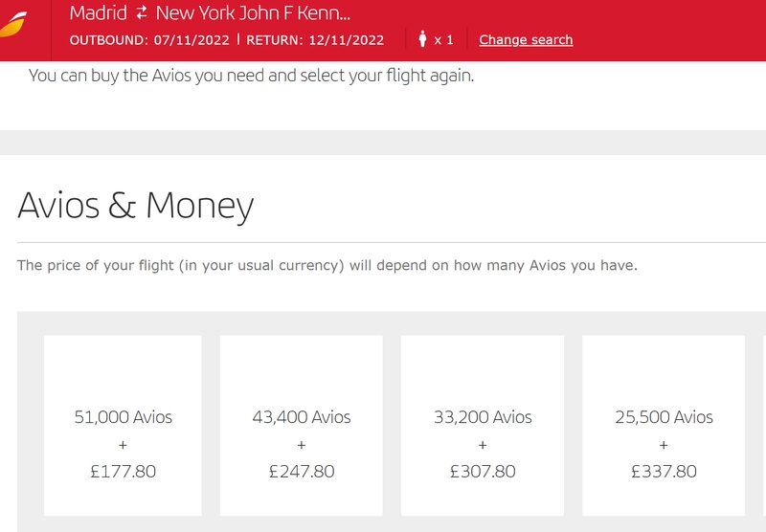Viewport: 766px width, 532px height.
Task: Click the New York John F Kenn... destination
Action: (253, 12)
